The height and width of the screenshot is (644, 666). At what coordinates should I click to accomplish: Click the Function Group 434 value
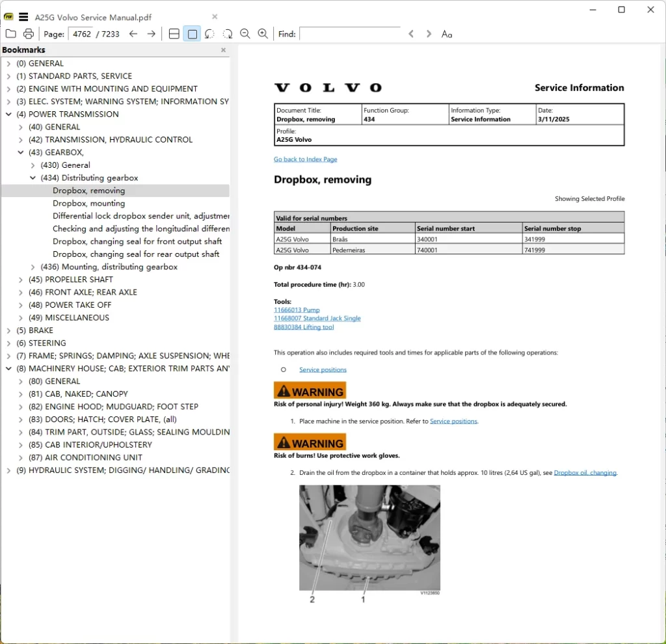coord(369,120)
